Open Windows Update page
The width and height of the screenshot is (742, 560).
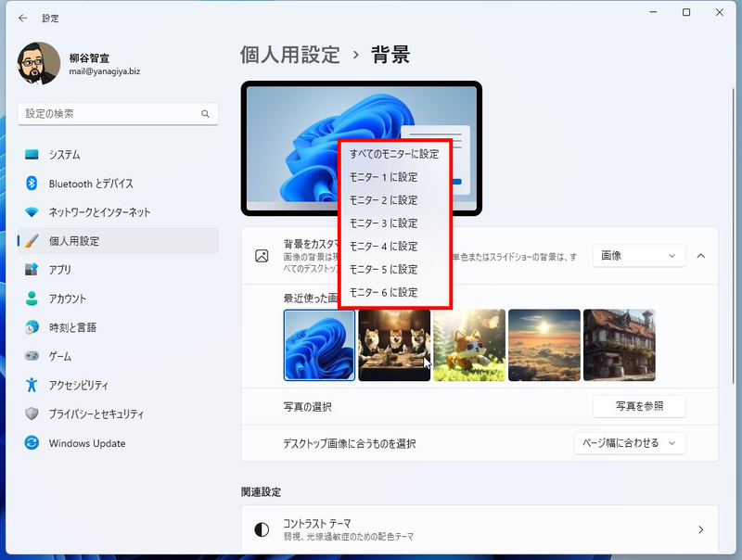click(x=118, y=443)
